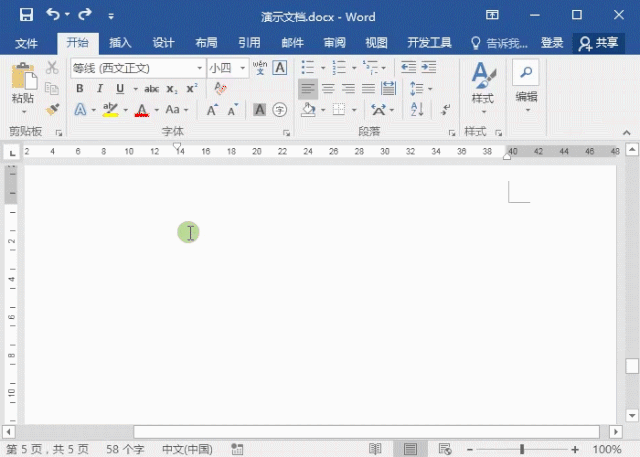Image resolution: width=640 pixels, height=457 pixels.
Task: Click the character border A icon
Action: point(280,67)
